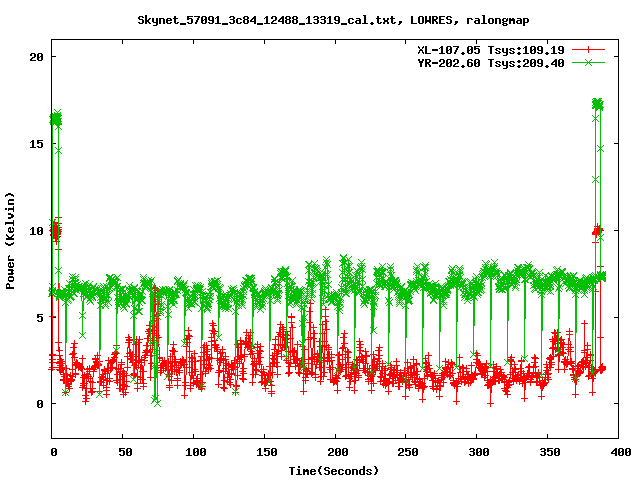Click the x-axis tick label 350
Image resolution: width=640 pixels, height=480 pixels.
tap(550, 452)
